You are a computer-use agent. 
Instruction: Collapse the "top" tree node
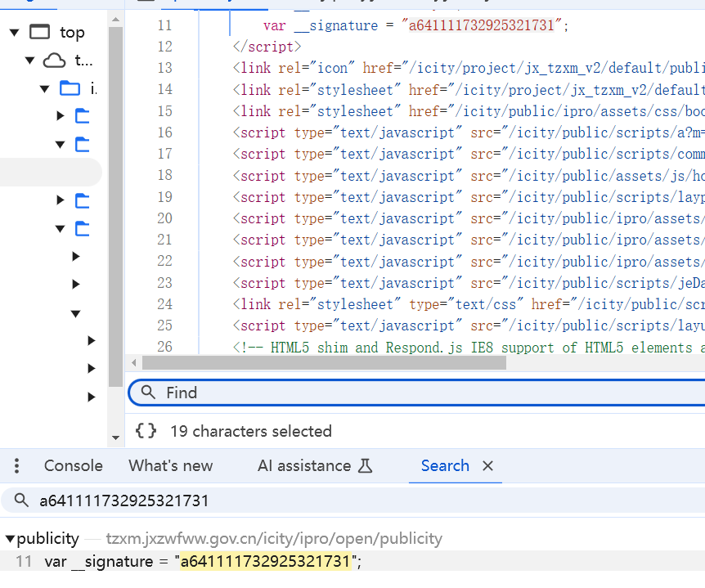(x=14, y=32)
